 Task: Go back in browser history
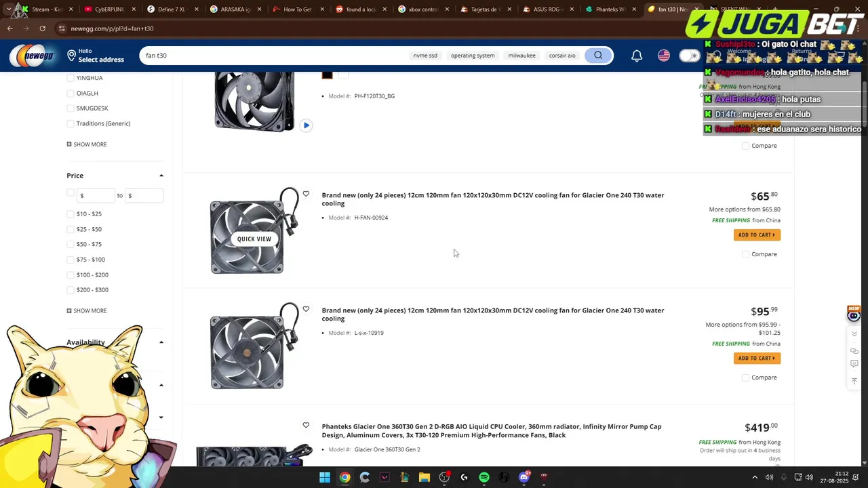10,28
